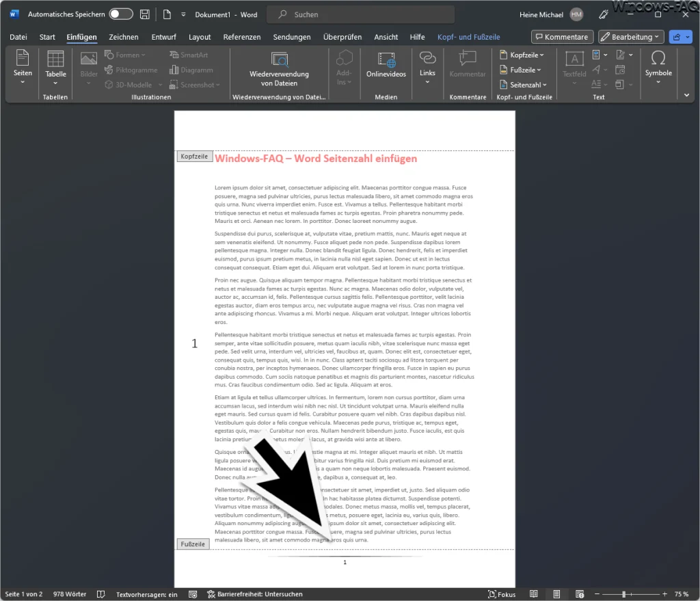Screen dimensions: 700x601
Task: Click the pen icon beside the HM avatar
Action: pos(604,14)
